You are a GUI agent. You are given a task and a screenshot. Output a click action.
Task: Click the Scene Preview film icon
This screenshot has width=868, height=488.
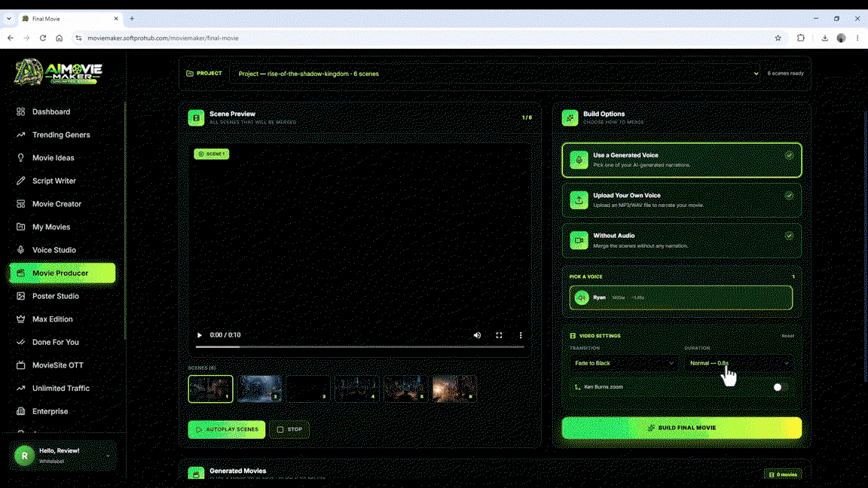[x=196, y=117]
